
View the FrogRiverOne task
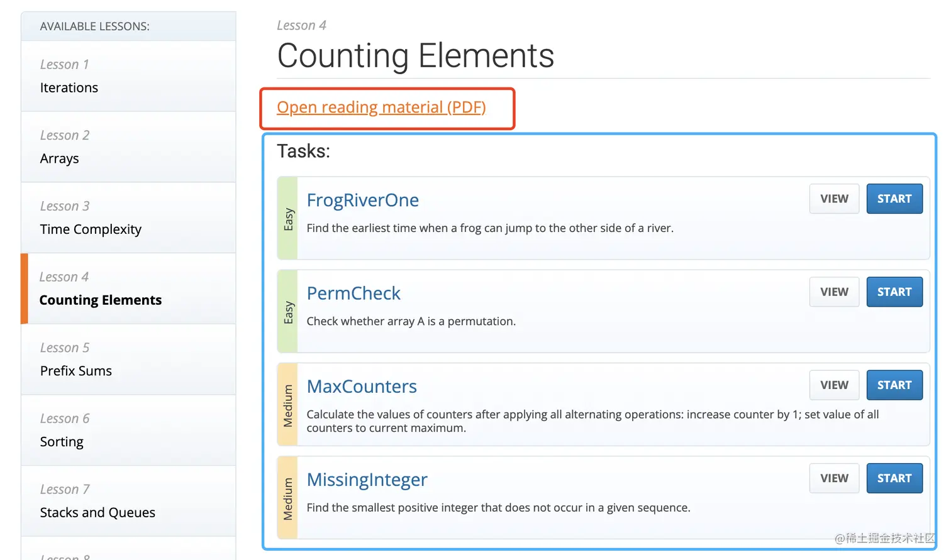834,199
